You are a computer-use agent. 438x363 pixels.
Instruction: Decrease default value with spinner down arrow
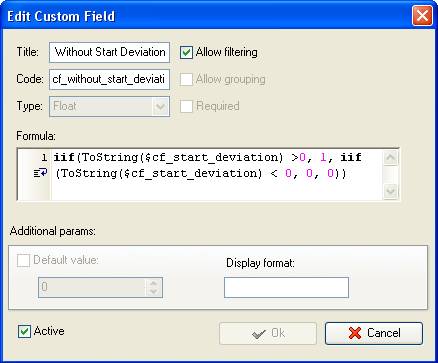pos(153,292)
